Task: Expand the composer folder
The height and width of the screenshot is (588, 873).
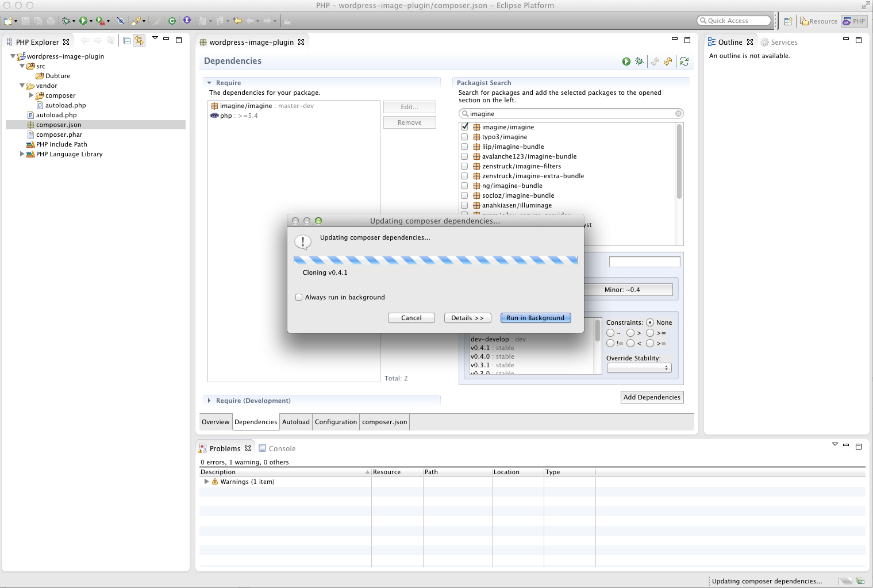Action: point(32,95)
